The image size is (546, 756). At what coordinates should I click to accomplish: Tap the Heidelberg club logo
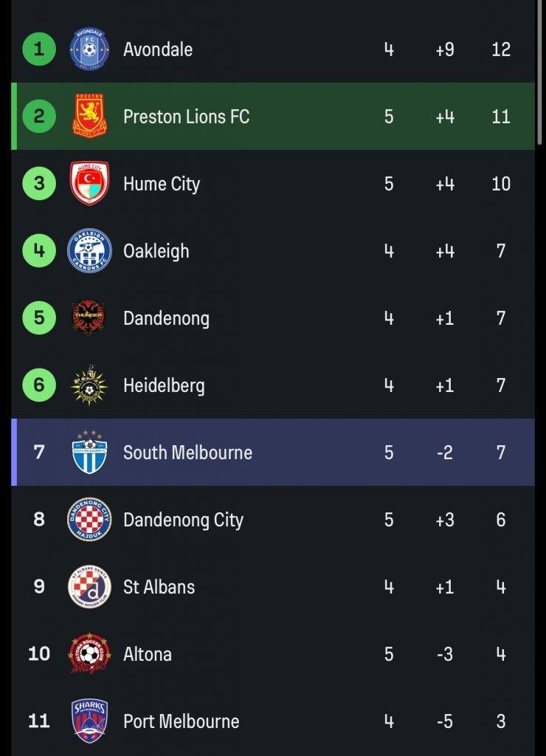[89, 385]
